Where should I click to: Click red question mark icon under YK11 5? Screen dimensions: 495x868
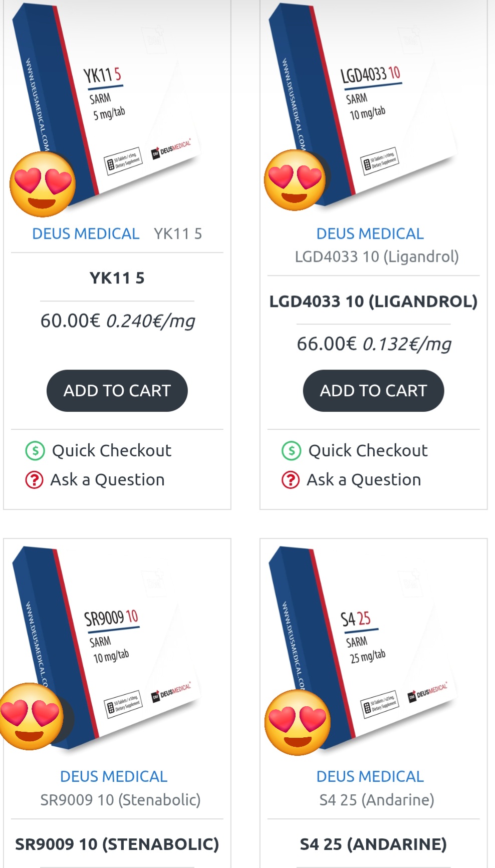point(34,480)
